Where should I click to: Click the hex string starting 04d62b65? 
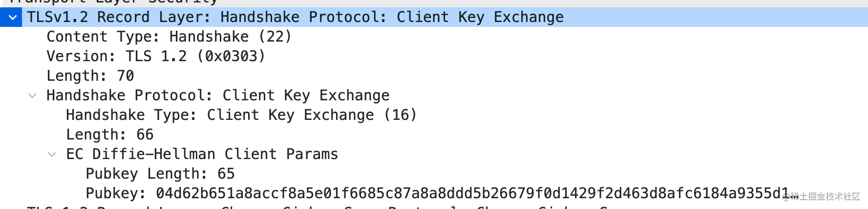tap(472, 193)
